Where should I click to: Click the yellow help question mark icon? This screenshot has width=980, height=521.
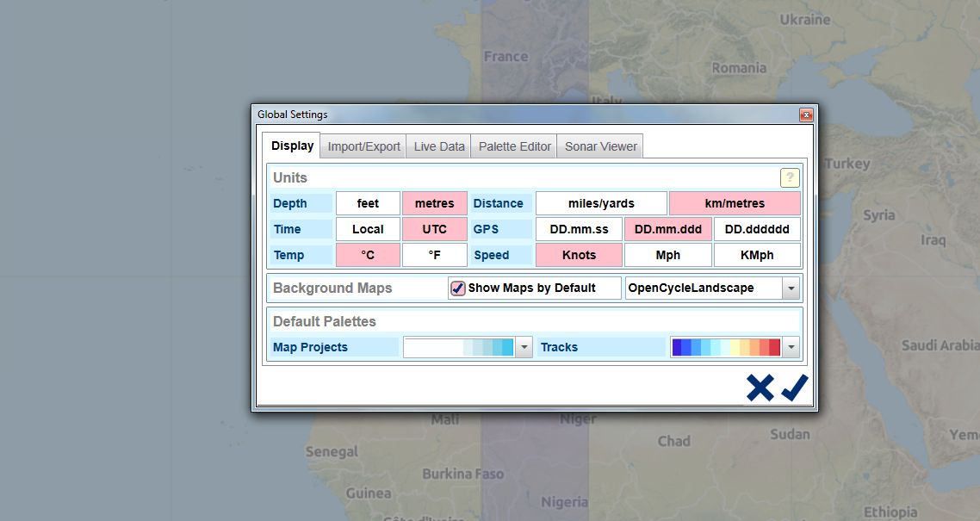tap(790, 178)
